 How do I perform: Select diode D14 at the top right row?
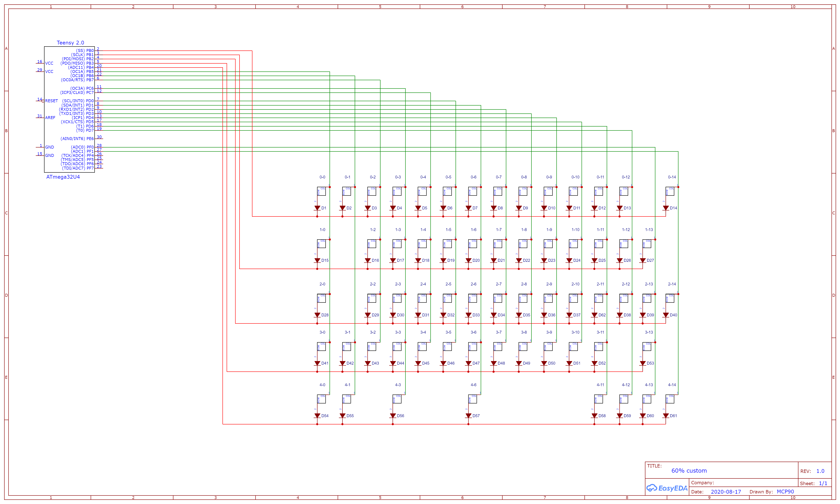666,208
